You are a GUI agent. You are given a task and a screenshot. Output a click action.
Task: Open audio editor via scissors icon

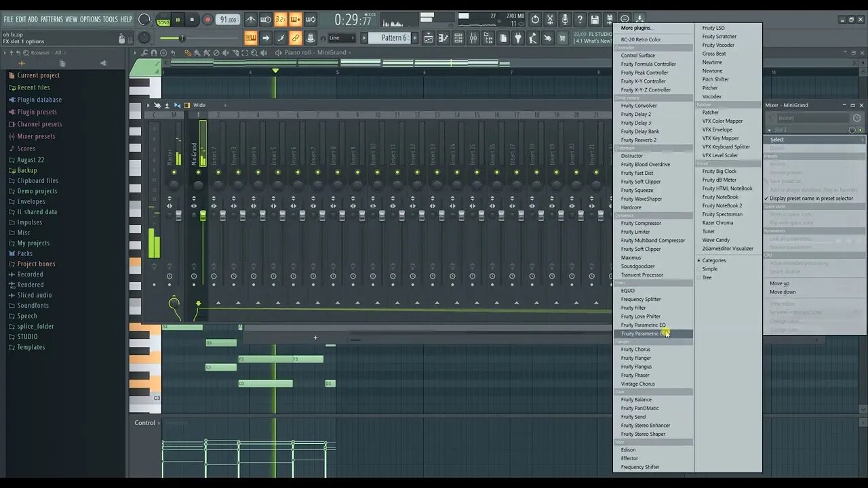[x=550, y=20]
